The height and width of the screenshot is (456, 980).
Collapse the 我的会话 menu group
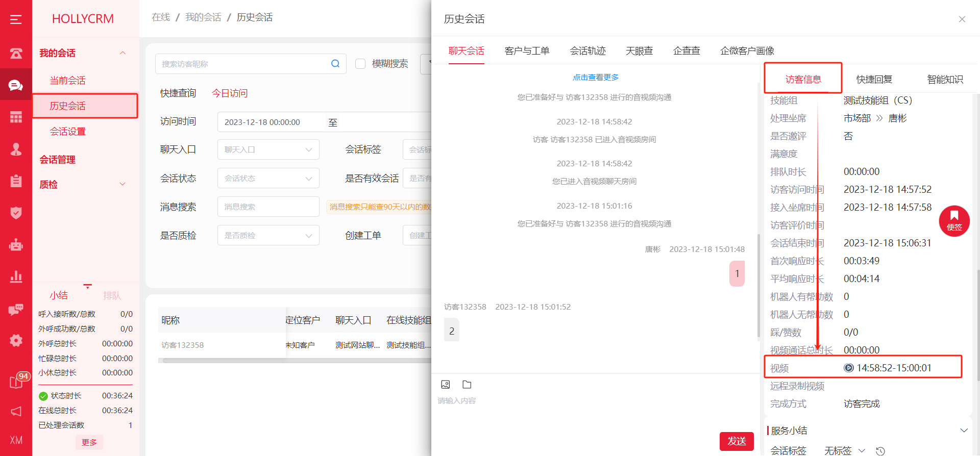tap(122, 53)
